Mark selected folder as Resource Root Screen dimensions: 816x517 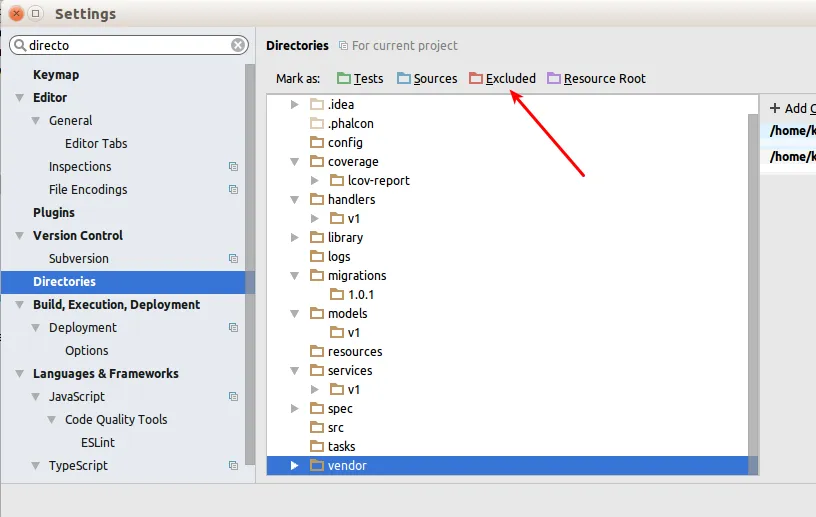(x=596, y=79)
